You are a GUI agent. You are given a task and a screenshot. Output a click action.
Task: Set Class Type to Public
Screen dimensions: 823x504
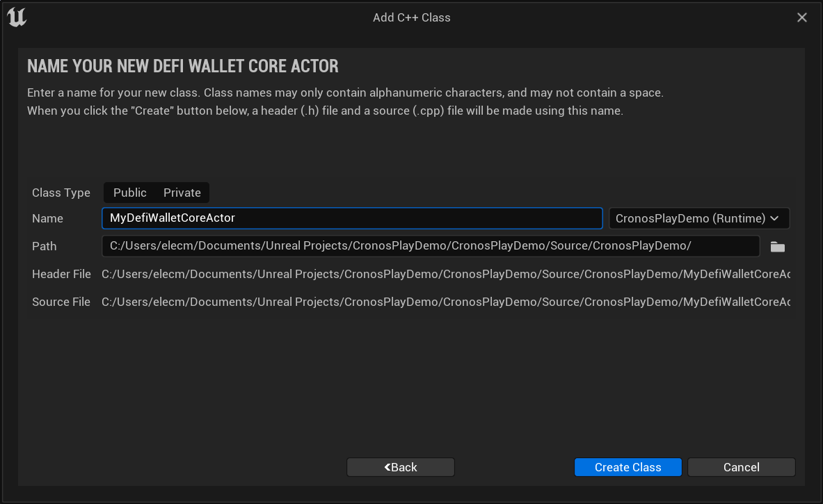[x=130, y=193]
